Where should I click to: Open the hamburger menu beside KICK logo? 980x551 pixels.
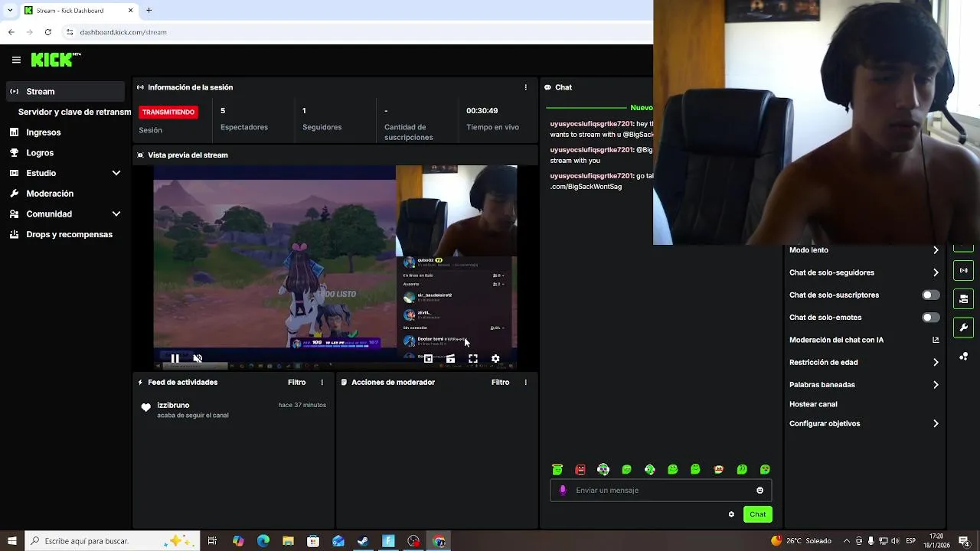[16, 60]
